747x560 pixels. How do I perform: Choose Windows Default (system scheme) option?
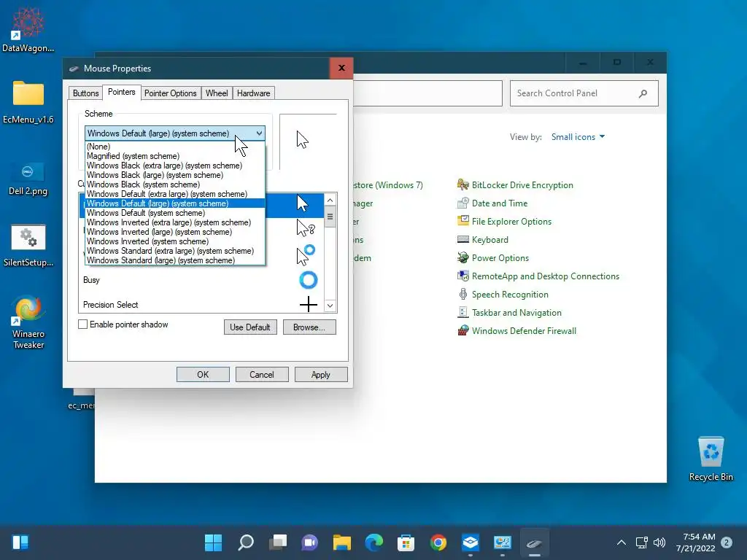coord(174,213)
